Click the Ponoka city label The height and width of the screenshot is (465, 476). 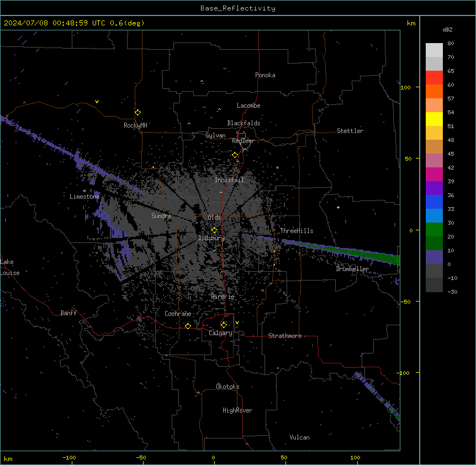click(x=265, y=75)
